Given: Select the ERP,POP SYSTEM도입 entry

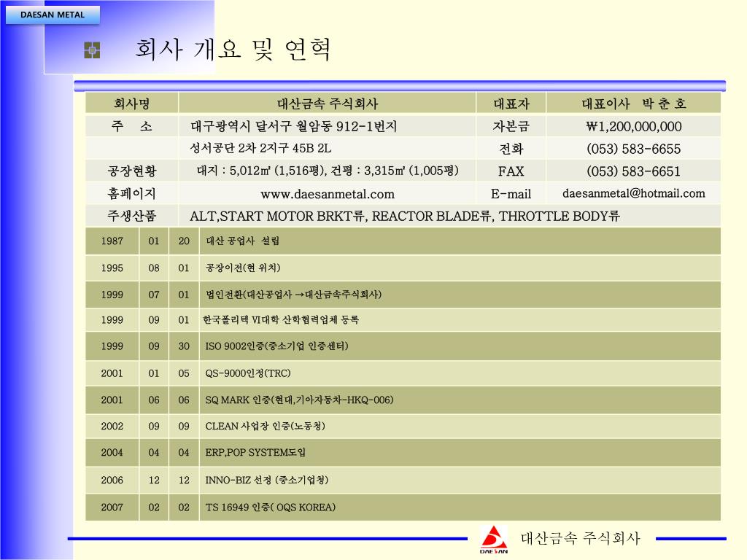Looking at the screenshot, I should [255, 452].
